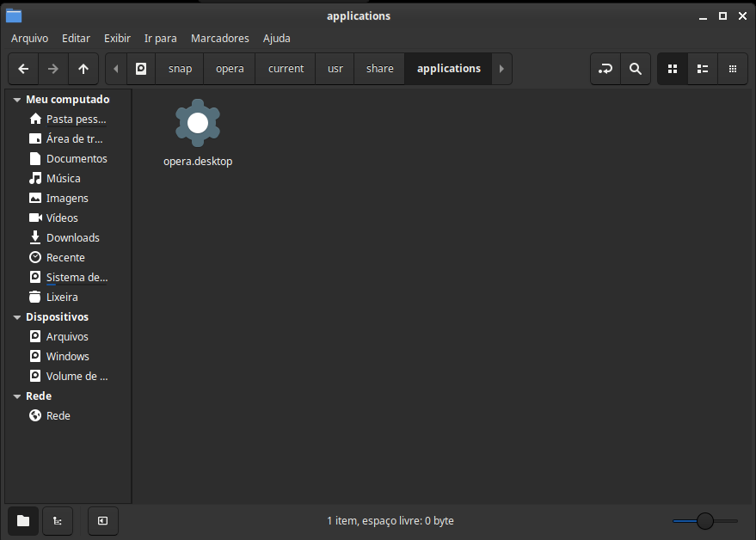756x540 pixels.
Task: Jump to the current path segment
Action: (x=286, y=69)
